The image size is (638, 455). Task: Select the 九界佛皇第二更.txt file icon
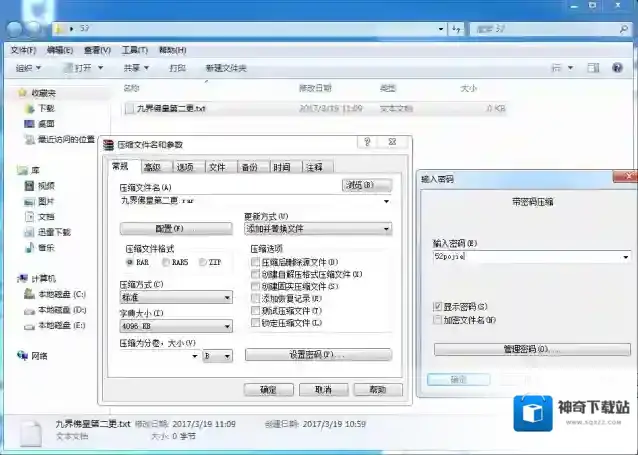(x=129, y=108)
